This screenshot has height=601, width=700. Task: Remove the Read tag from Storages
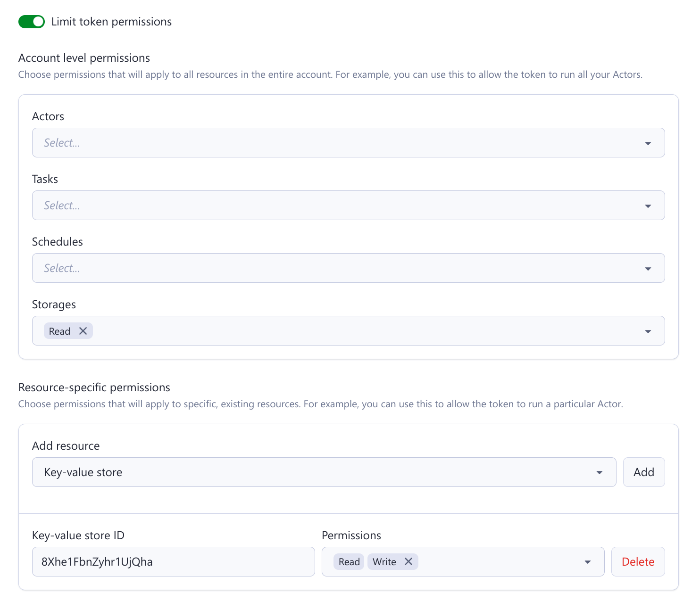click(83, 330)
